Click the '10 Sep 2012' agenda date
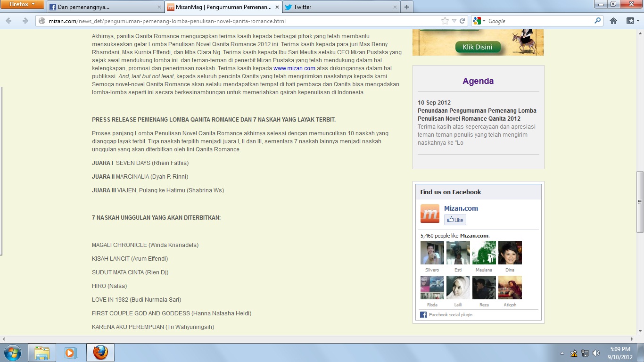 (434, 103)
